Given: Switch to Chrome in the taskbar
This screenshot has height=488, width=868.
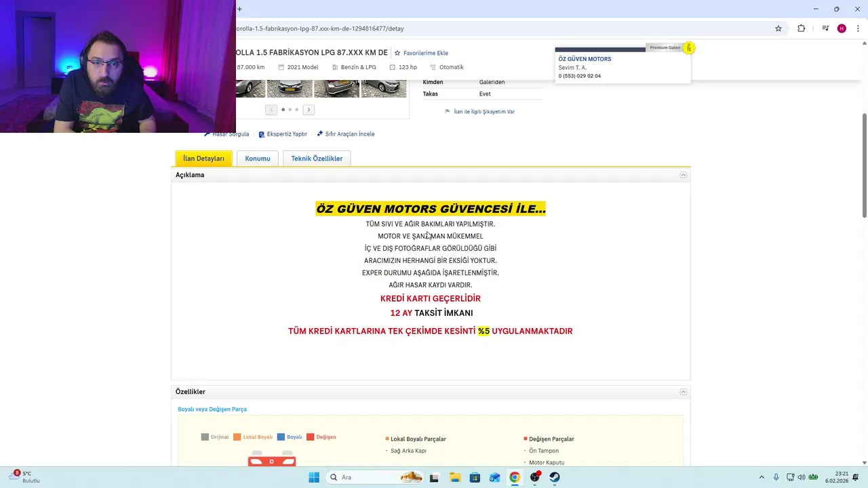Looking at the screenshot, I should tap(515, 477).
